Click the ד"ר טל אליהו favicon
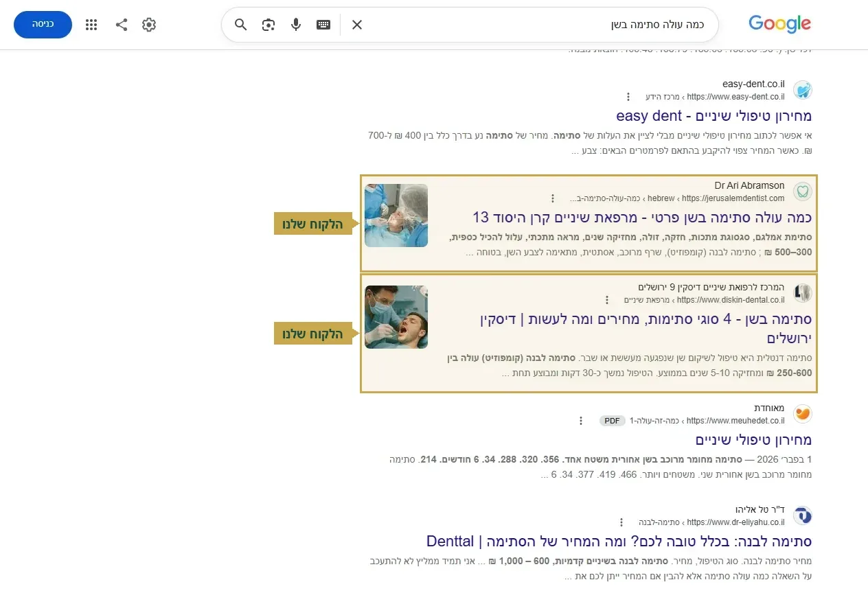This screenshot has width=868, height=604. click(802, 515)
